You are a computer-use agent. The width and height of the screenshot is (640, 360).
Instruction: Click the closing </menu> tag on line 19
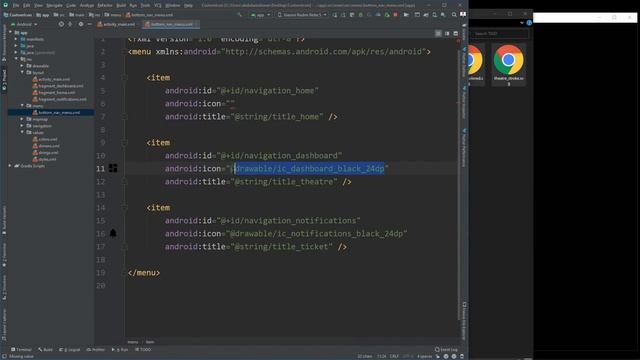coord(144,273)
